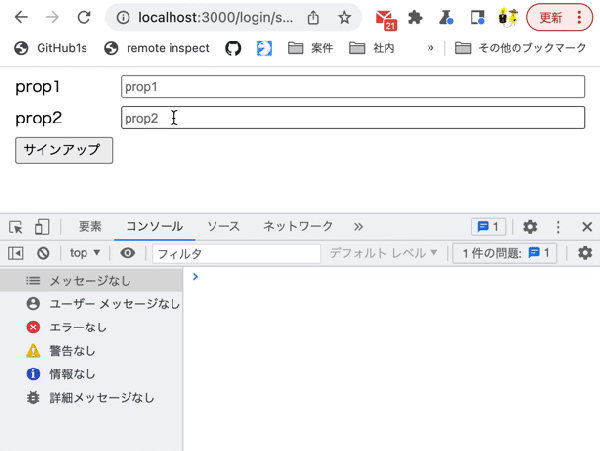
Task: Reload the page
Action: pos(84,17)
